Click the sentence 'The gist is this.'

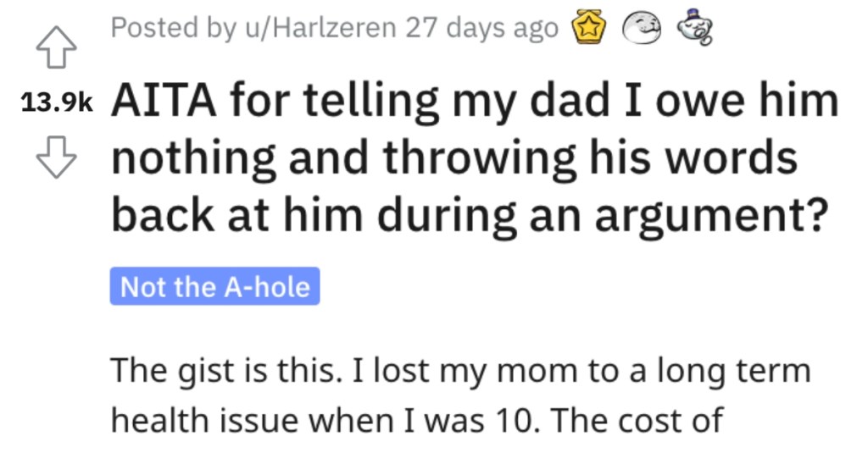click(x=223, y=371)
